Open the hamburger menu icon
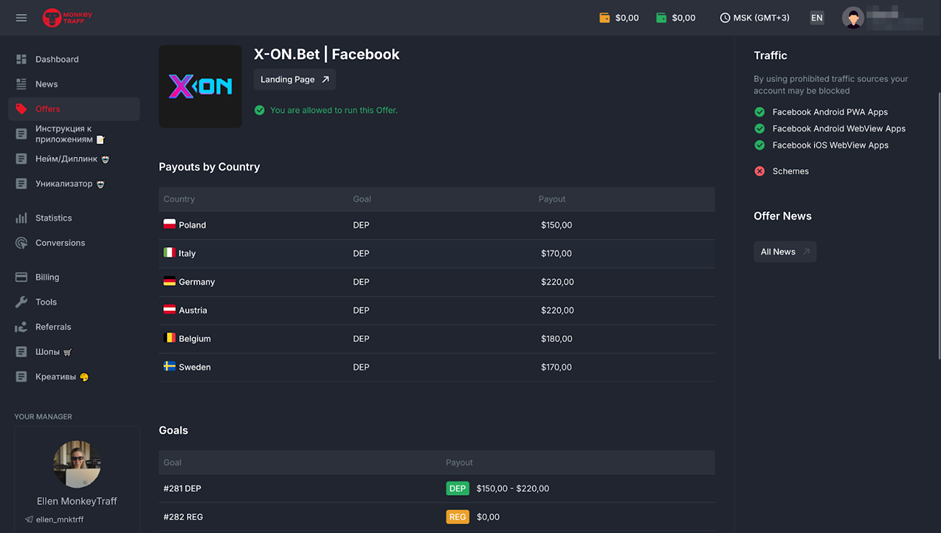941x533 pixels. pyautogui.click(x=21, y=18)
